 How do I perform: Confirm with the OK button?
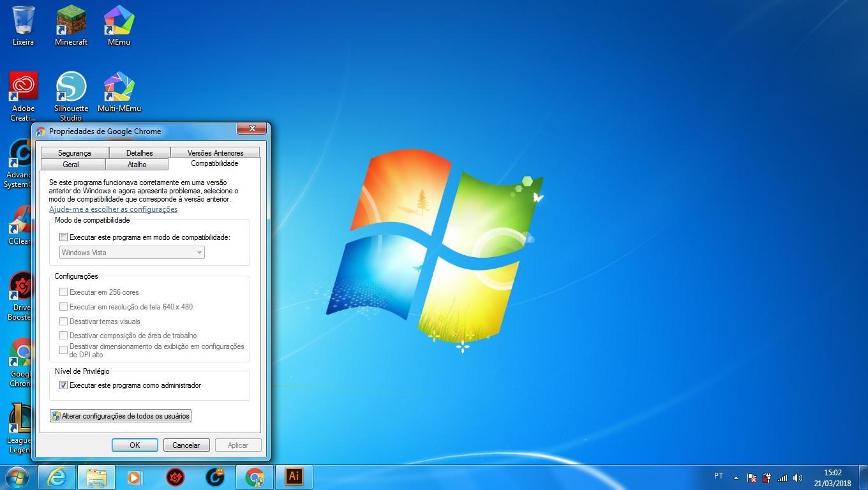click(x=135, y=445)
